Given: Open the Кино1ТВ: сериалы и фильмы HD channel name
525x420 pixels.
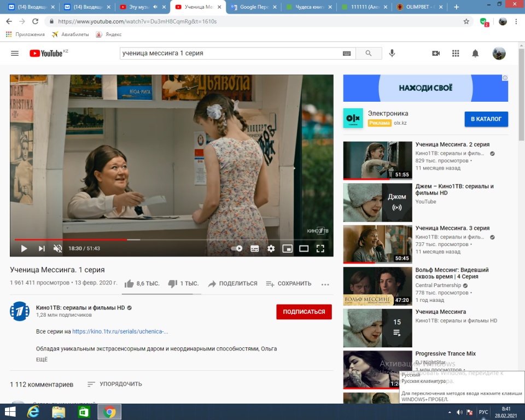Looking at the screenshot, I should tap(80, 307).
